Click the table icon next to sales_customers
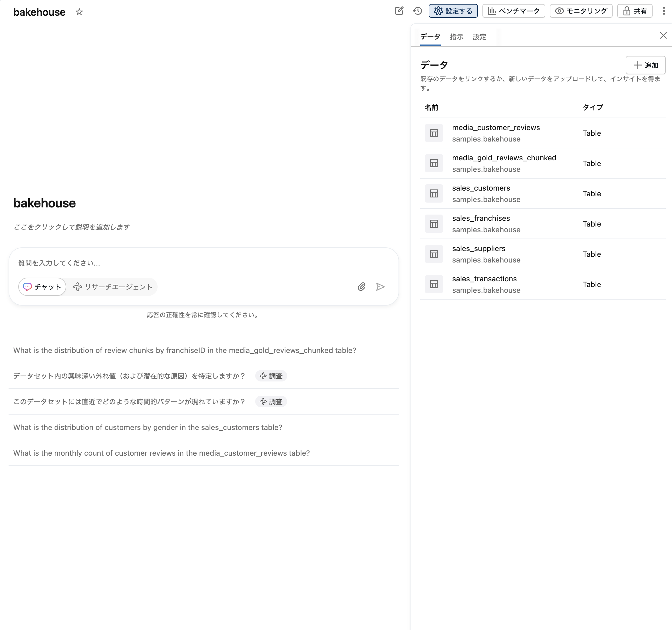 (434, 193)
